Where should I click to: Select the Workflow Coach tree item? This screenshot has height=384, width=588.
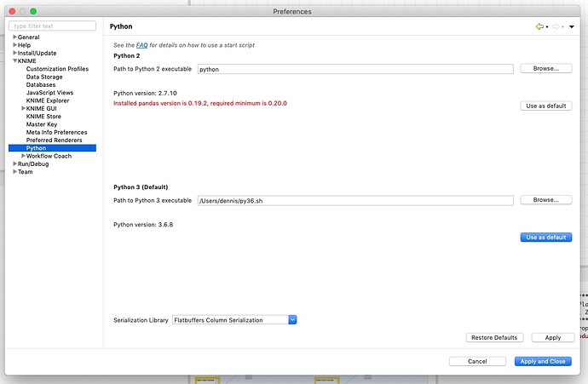[49, 156]
